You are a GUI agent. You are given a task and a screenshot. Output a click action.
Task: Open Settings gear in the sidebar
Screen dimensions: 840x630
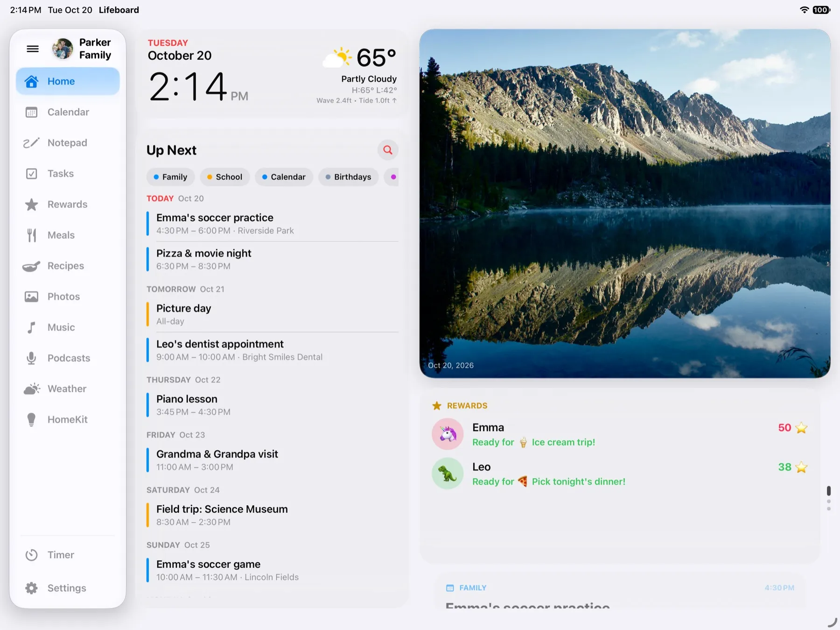point(68,588)
